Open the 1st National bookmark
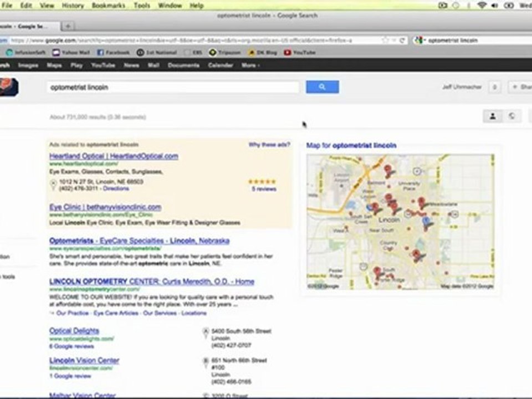This screenshot has width=532, height=399. pos(157,53)
